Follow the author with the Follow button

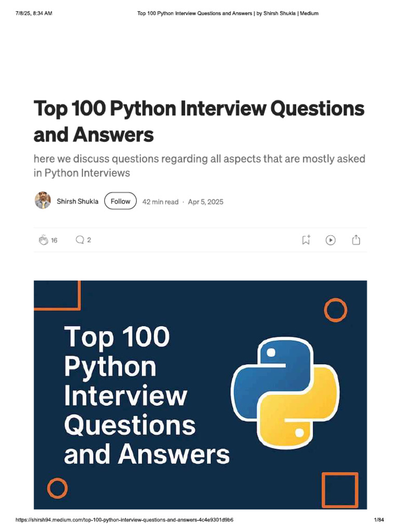[x=121, y=201]
